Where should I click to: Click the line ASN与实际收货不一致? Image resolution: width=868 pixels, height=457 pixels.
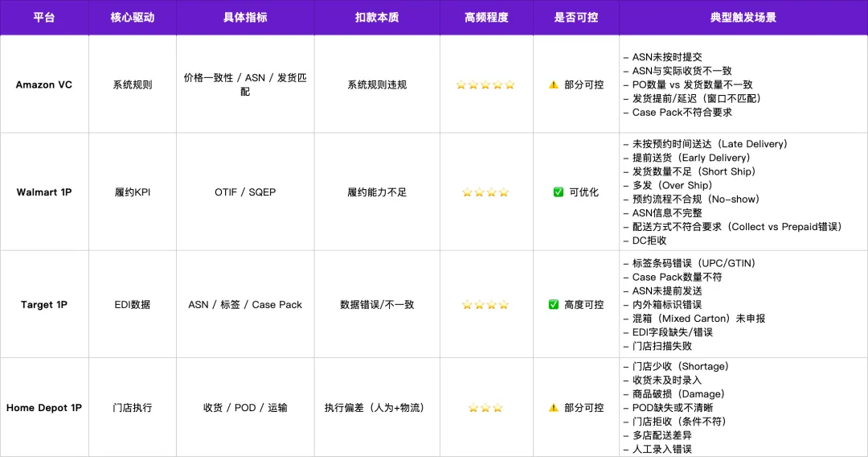[678, 71]
